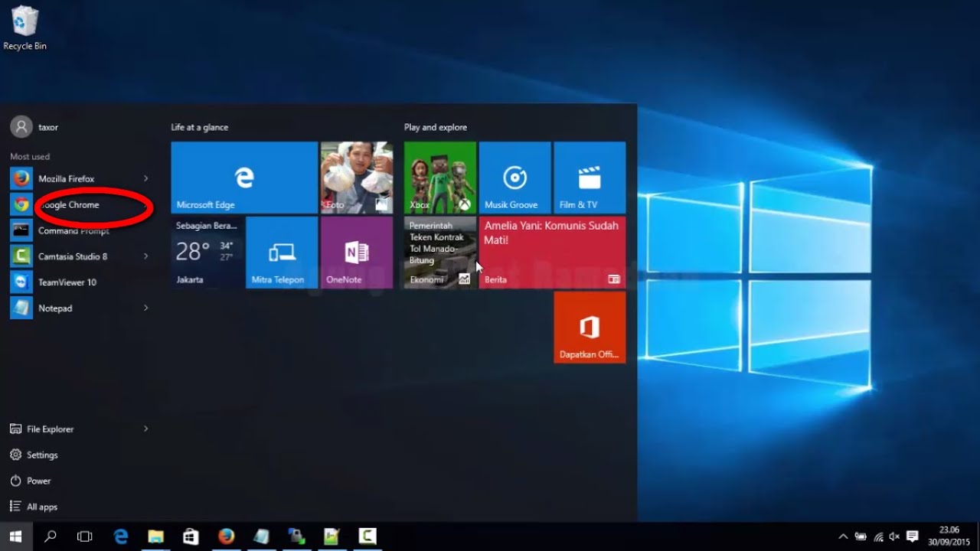Click the Windows Start button
The height and width of the screenshot is (551, 980).
pyautogui.click(x=16, y=536)
